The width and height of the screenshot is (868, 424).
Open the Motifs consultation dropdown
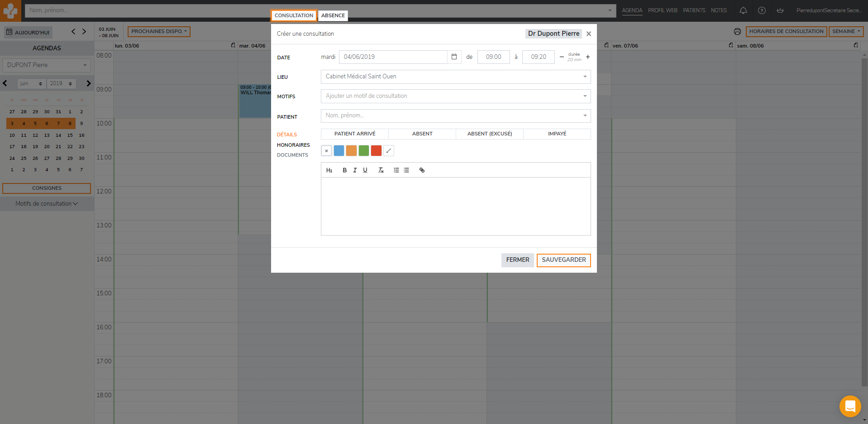coord(455,96)
